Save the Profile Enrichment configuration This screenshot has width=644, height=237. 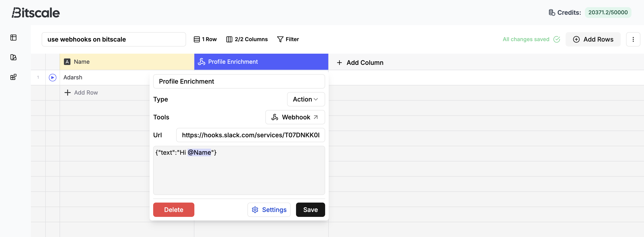click(x=311, y=210)
